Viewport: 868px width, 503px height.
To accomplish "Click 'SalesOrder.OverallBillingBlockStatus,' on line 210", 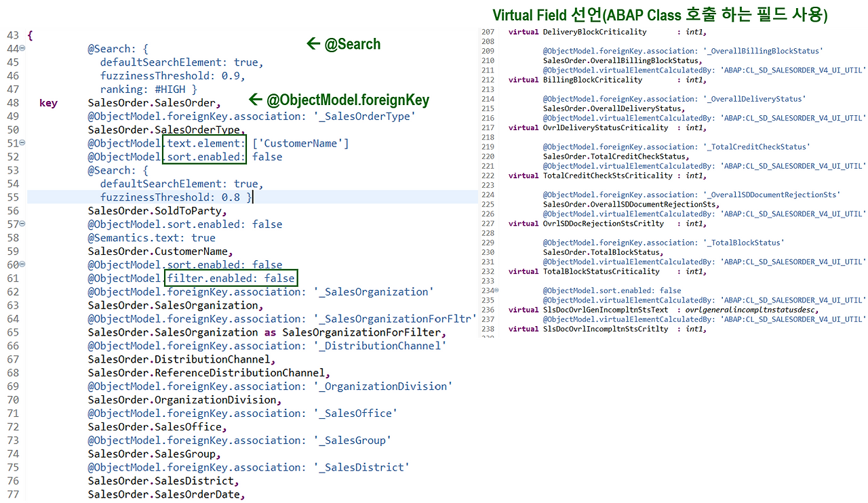I will tap(623, 60).
